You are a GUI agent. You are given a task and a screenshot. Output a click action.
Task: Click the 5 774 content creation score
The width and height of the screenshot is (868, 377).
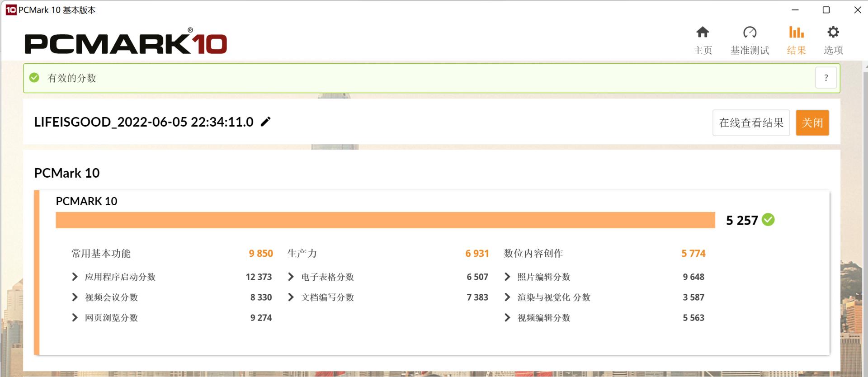coord(693,254)
